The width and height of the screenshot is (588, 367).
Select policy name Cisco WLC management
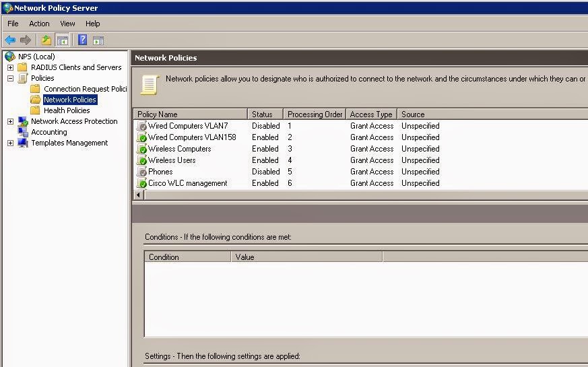coord(187,183)
